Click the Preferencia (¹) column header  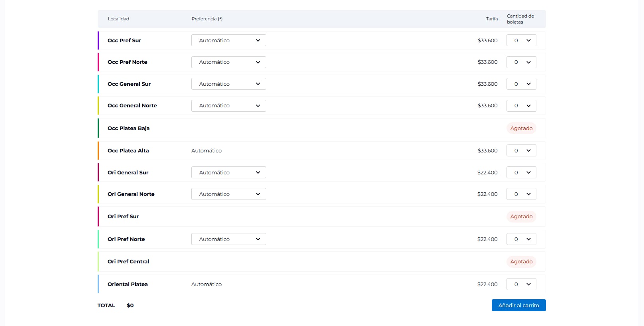207,19
